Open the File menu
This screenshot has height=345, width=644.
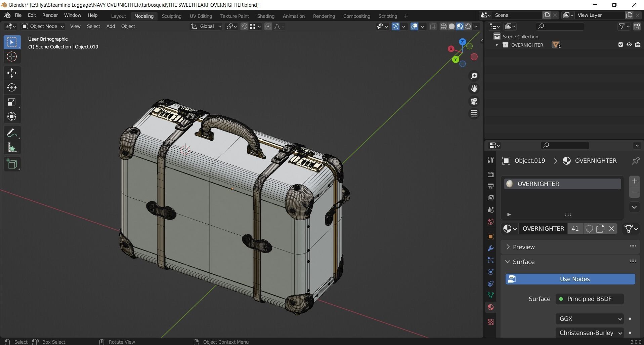[x=18, y=15]
